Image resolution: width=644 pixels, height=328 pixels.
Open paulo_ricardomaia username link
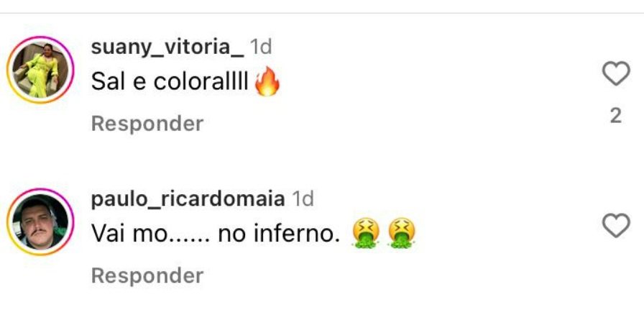(188, 199)
